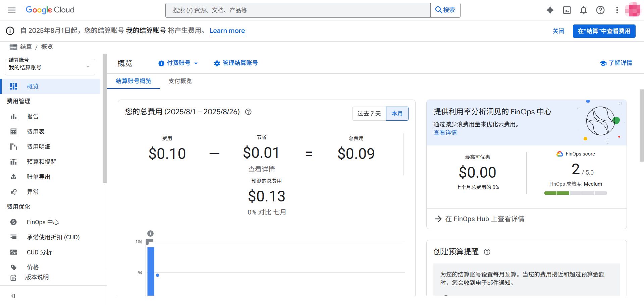This screenshot has height=305, width=644.
Task: Click the anomalies icon
Action: pyautogui.click(x=13, y=192)
